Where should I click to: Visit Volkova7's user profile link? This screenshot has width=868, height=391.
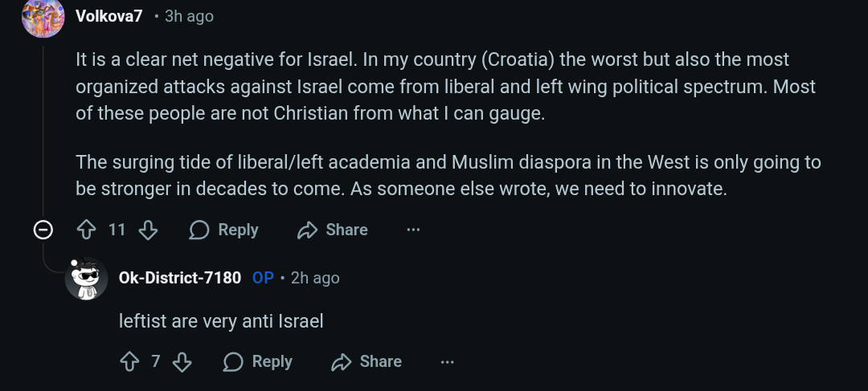pos(108,16)
